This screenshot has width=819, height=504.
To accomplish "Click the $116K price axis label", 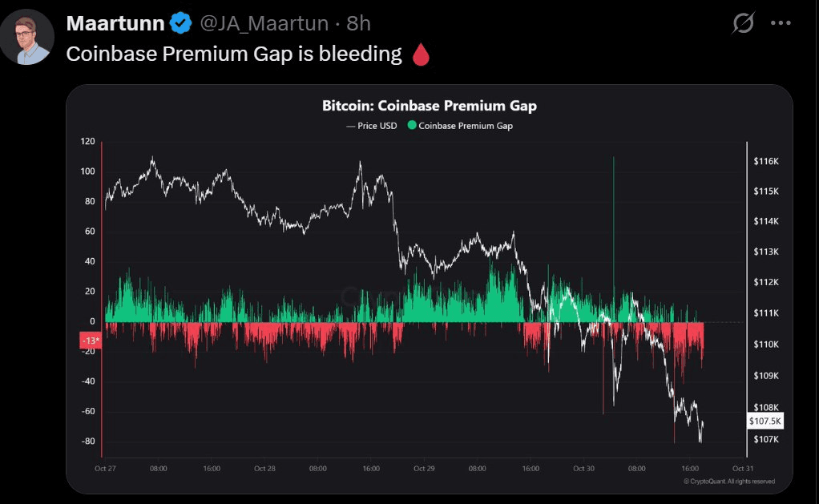I will [765, 162].
